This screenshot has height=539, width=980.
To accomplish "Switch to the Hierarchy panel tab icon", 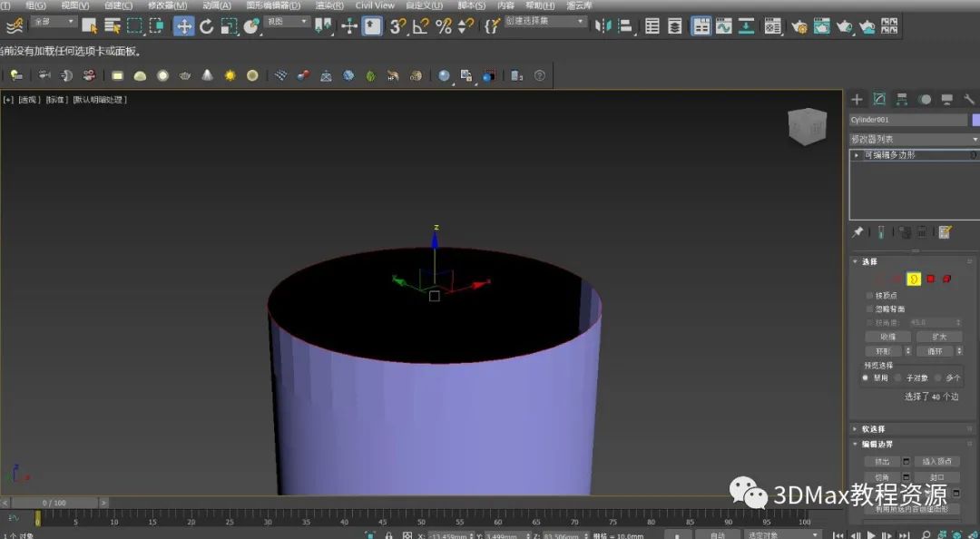I will point(902,99).
